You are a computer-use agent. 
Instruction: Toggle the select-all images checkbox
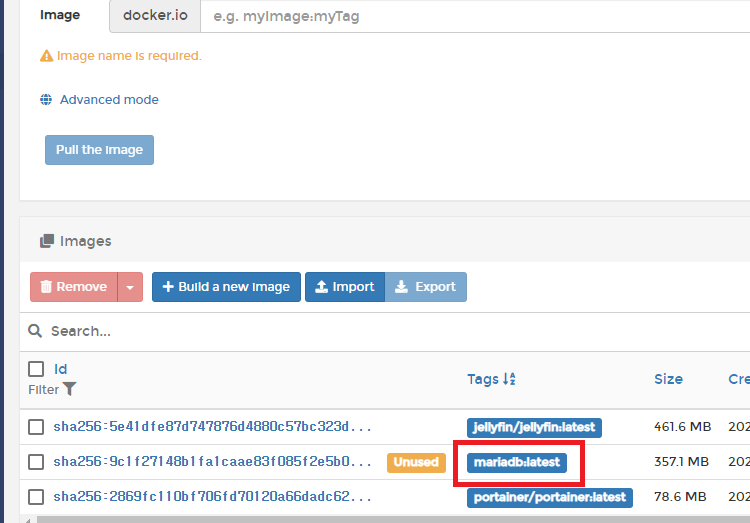tap(36, 369)
